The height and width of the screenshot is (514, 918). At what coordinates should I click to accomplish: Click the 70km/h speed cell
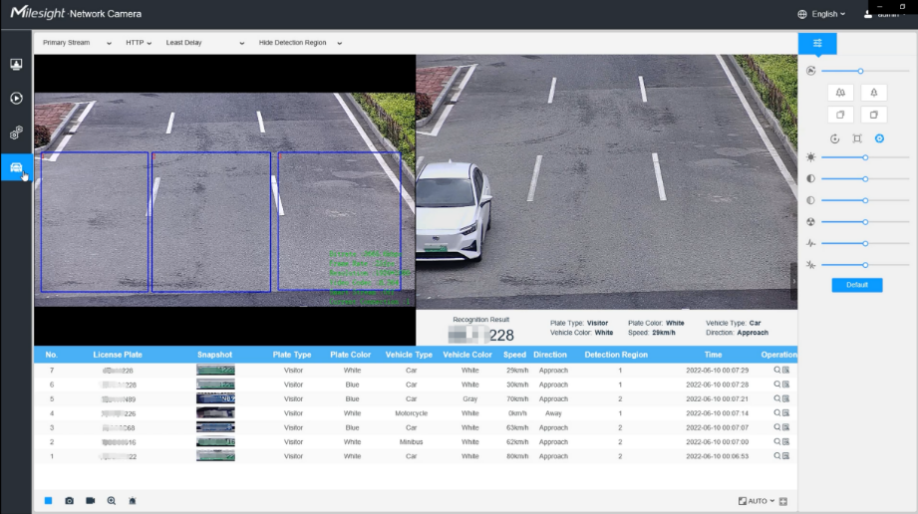517,399
